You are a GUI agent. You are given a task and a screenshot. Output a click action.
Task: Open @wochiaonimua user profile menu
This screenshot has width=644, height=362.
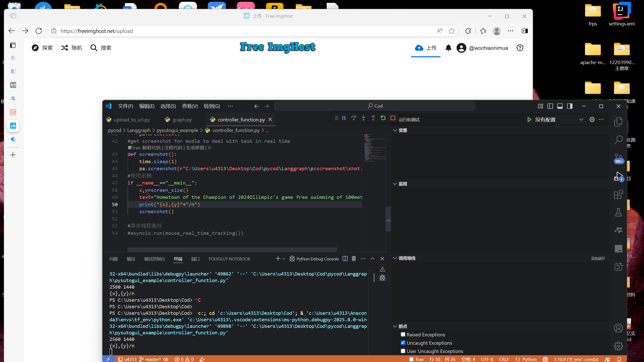[x=482, y=48]
